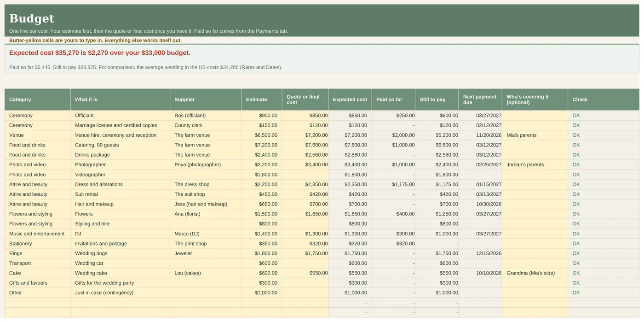Select the Dress and alterations cell
The width and height of the screenshot is (644, 322).
120,185
